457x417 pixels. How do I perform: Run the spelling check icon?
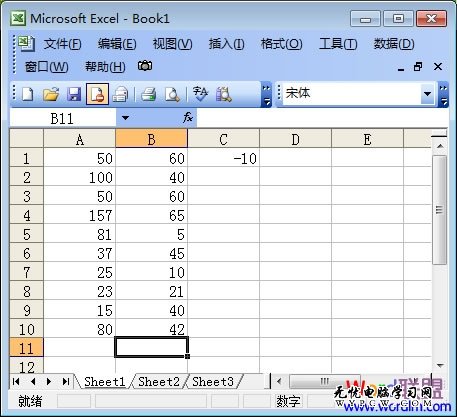point(200,94)
